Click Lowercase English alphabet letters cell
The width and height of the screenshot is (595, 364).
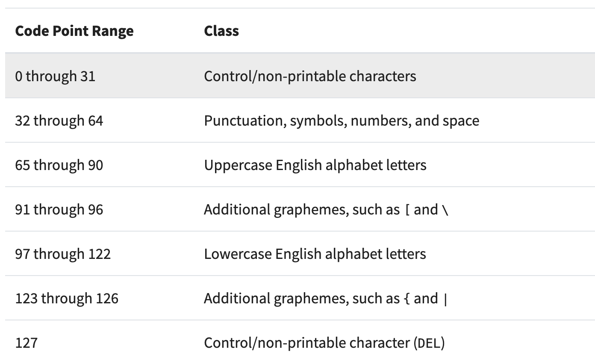(x=315, y=254)
